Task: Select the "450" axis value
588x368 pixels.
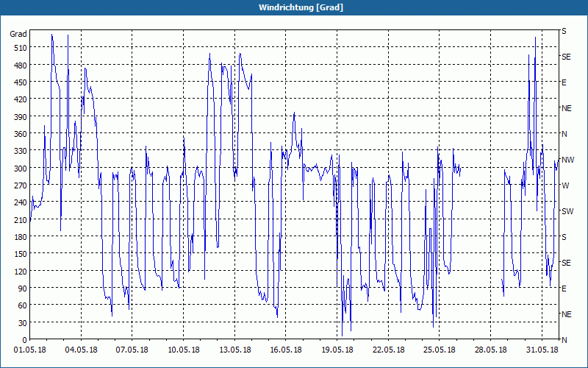Action: click(x=21, y=82)
